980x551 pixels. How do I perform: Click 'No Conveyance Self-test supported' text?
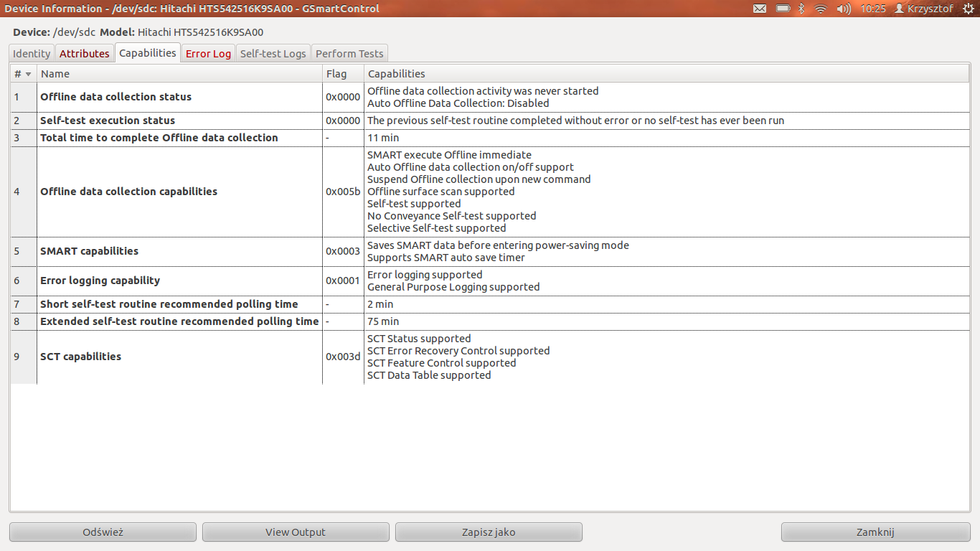pos(452,216)
